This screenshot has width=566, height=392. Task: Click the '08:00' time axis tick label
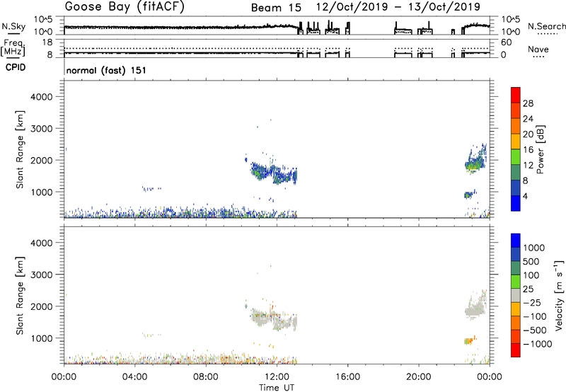pos(206,377)
